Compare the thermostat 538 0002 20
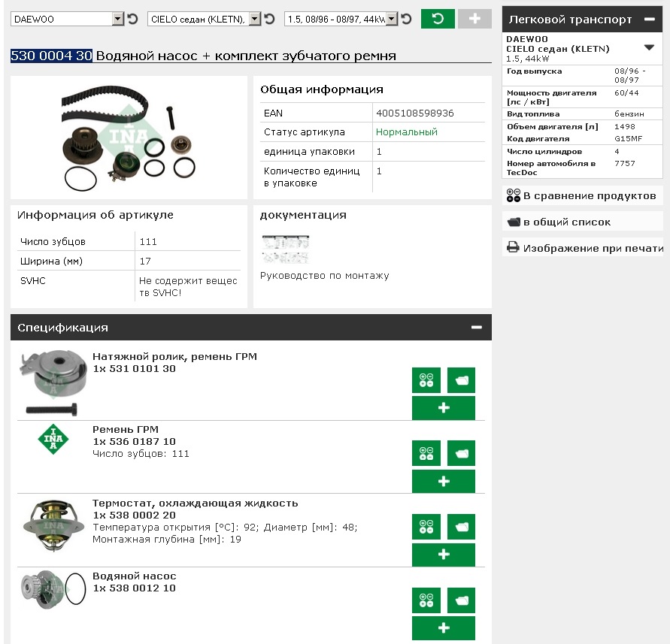This screenshot has width=670, height=644. [426, 527]
